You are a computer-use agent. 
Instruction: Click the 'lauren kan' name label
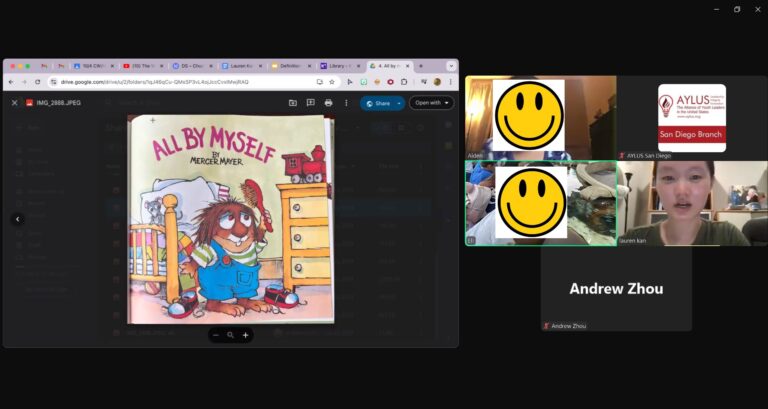click(x=632, y=241)
